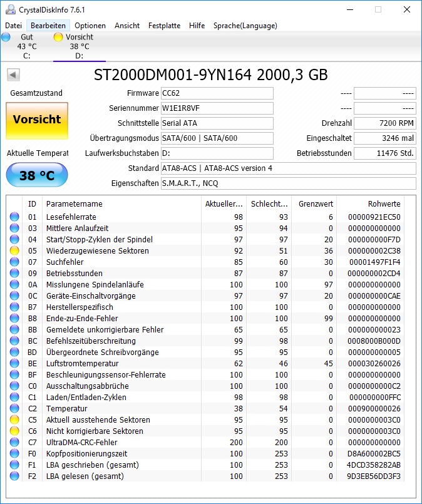Open the Bearbeiten menu
The image size is (422, 504).
pyautogui.click(x=48, y=26)
